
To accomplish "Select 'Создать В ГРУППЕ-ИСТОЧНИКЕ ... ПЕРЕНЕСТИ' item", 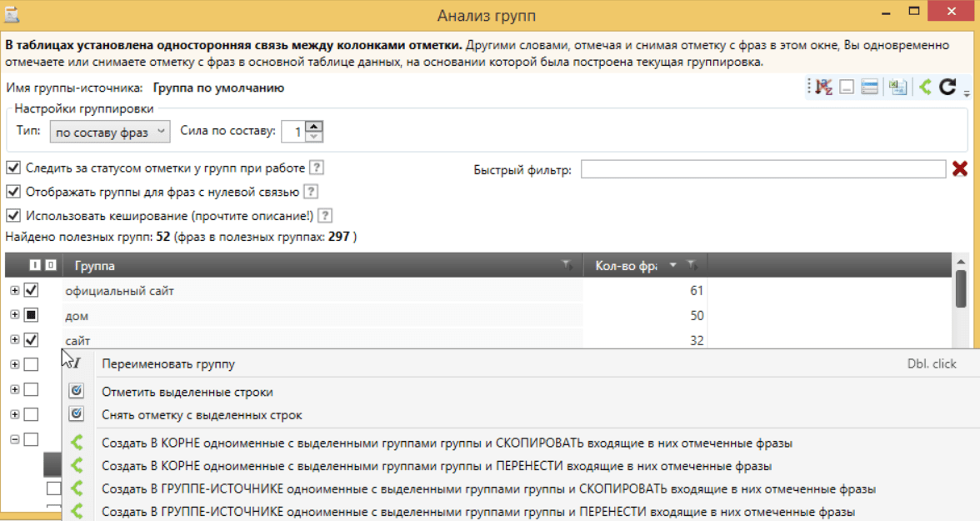I will [x=522, y=512].
